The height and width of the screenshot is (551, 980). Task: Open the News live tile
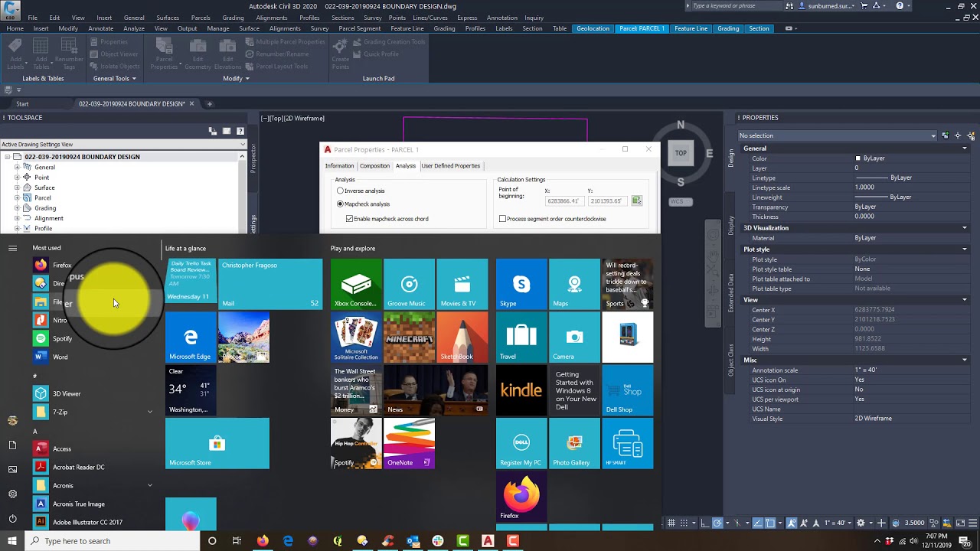coord(435,390)
